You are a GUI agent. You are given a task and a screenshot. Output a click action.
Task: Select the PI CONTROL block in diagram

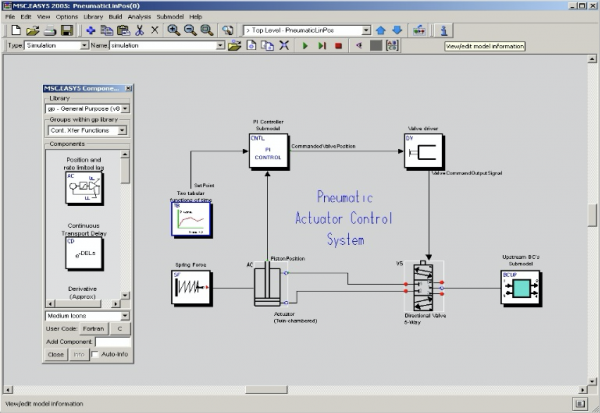[268, 151]
